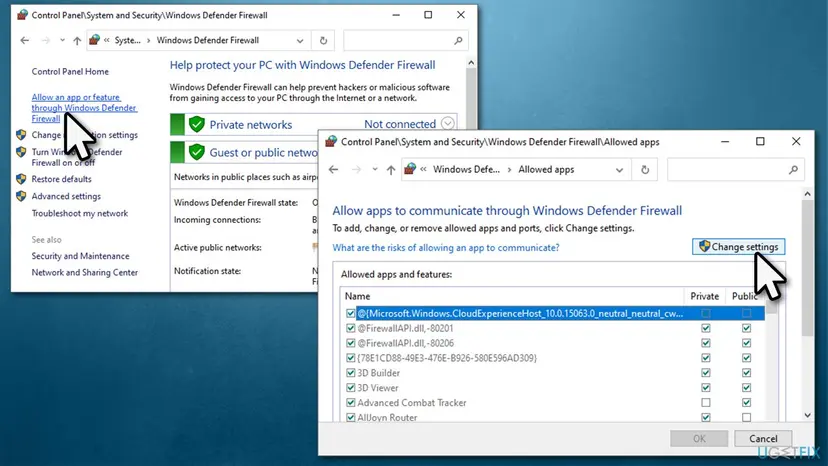Click search field in Firewall back window

(x=406, y=41)
